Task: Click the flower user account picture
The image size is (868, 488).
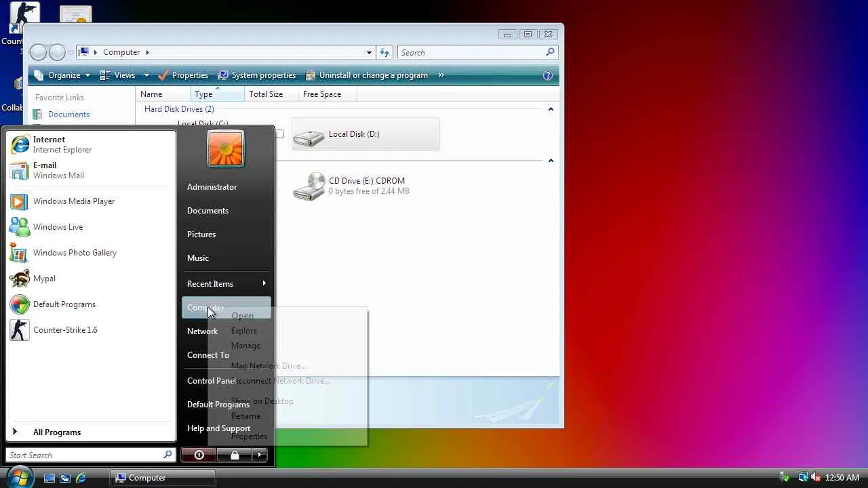Action: (x=226, y=148)
